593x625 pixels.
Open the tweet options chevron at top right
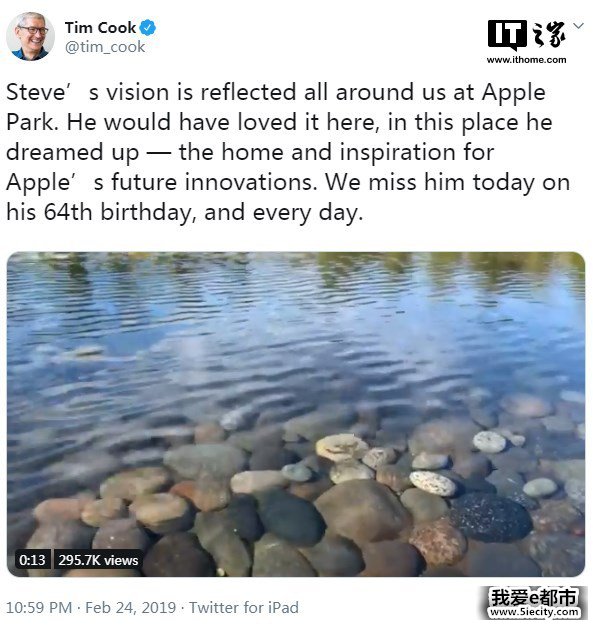[578, 26]
